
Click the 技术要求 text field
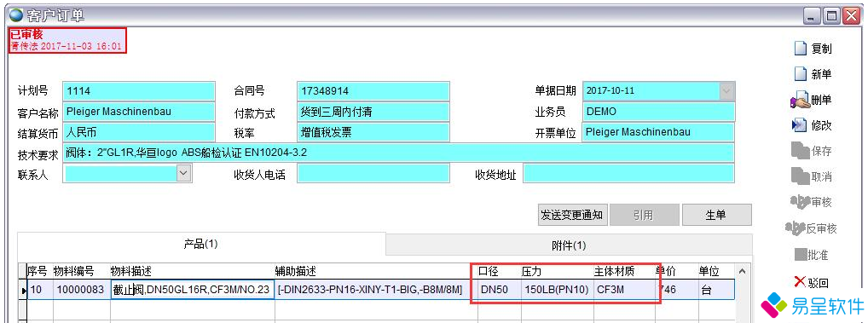pyautogui.click(x=398, y=153)
